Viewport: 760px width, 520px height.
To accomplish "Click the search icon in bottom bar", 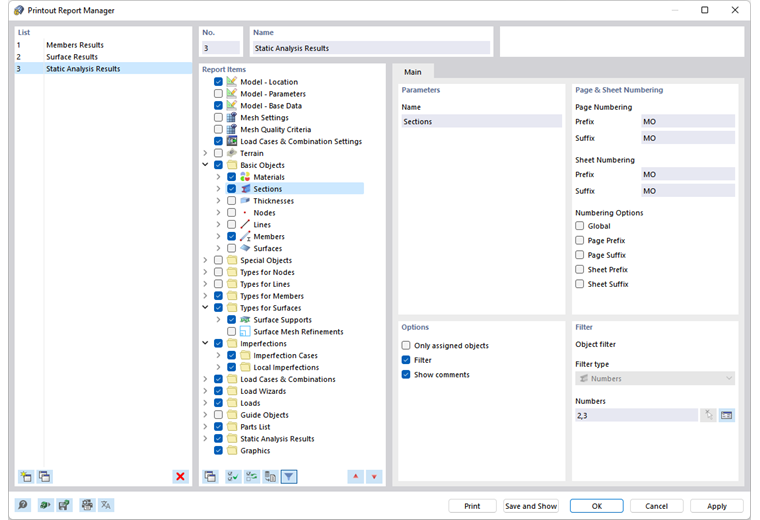I will [23, 505].
